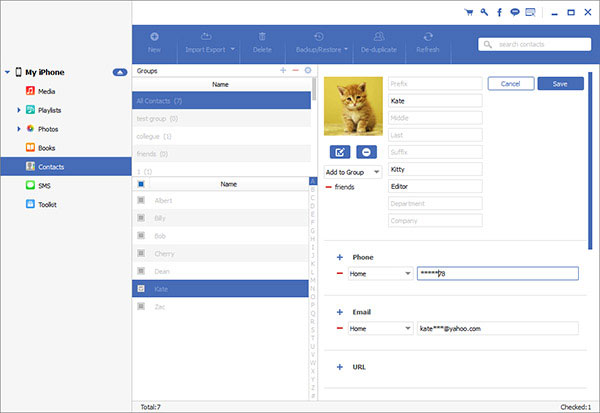Image resolution: width=600 pixels, height=413 pixels.
Task: Open group settings gear icon
Action: 308,70
